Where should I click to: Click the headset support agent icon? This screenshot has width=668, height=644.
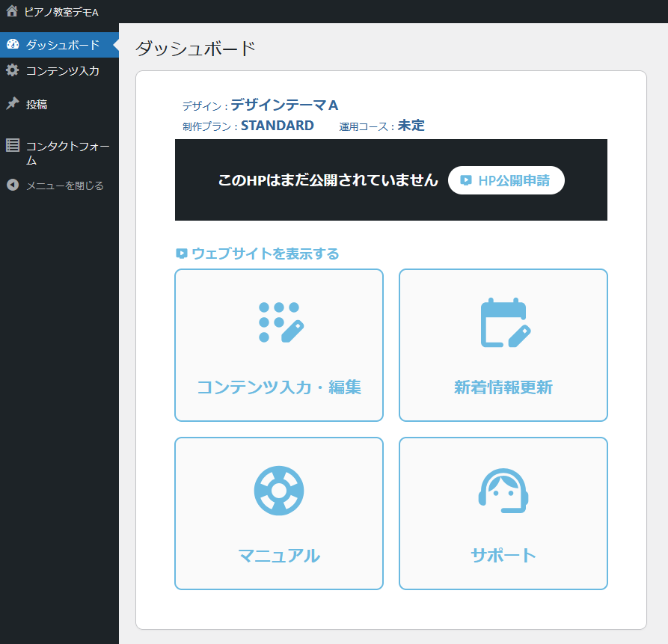pos(503,491)
